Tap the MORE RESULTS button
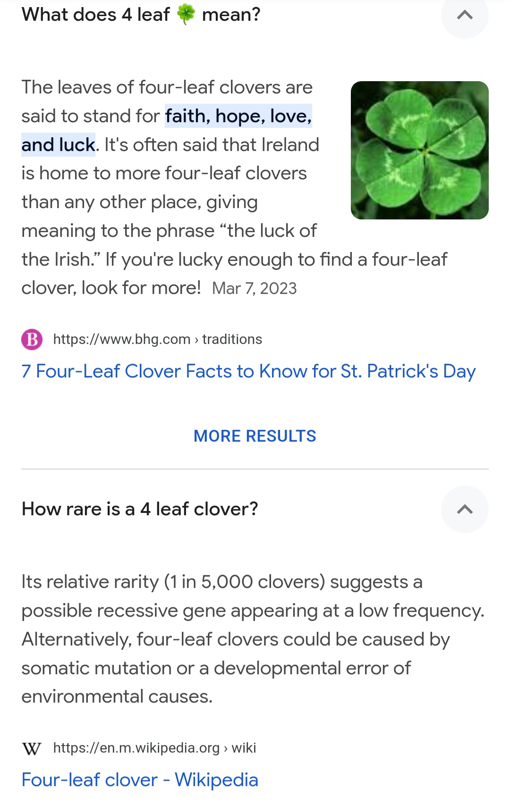 click(255, 436)
